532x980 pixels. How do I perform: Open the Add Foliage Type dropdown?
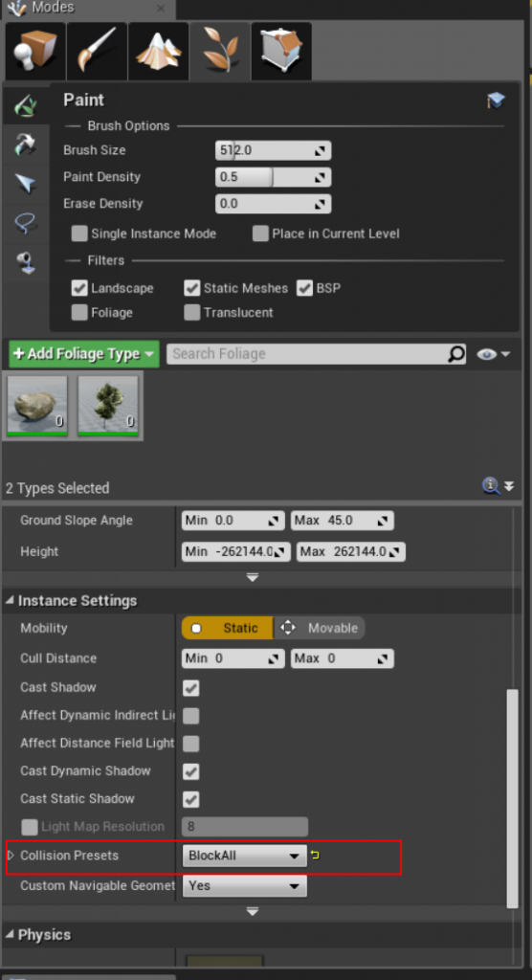tap(84, 354)
